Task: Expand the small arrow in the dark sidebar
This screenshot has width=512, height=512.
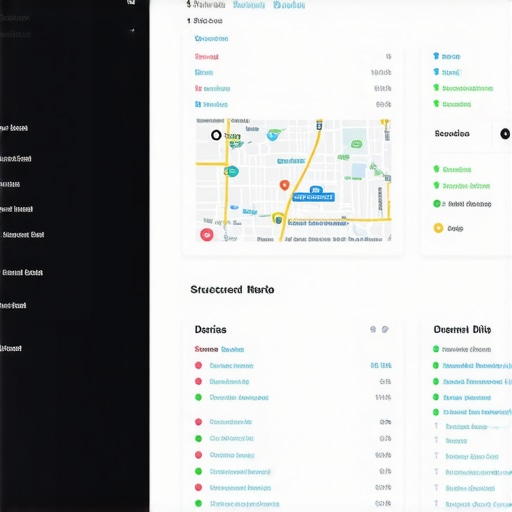Action: pos(132,30)
